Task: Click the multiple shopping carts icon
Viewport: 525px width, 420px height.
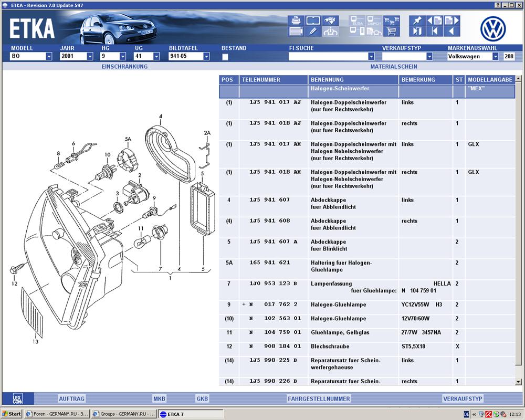Action: point(392,20)
